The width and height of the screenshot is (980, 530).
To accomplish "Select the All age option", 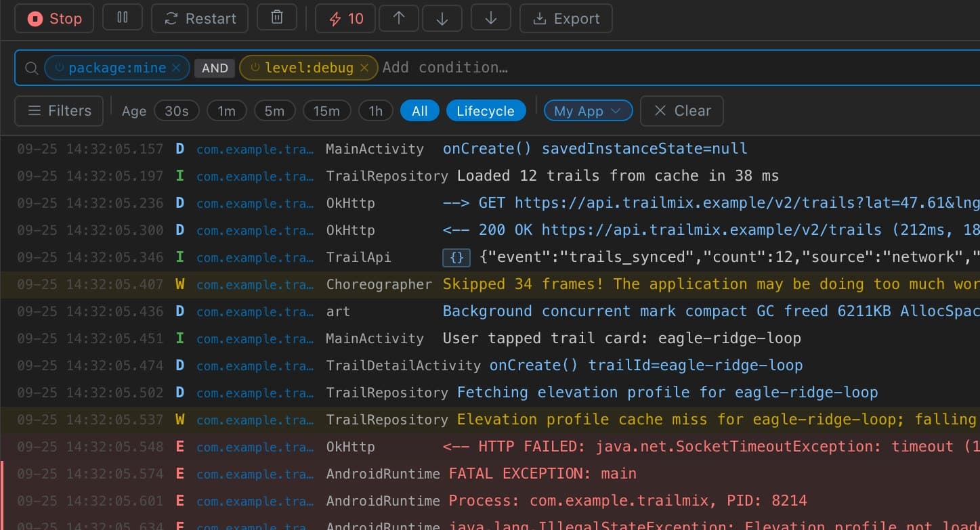I will [420, 111].
